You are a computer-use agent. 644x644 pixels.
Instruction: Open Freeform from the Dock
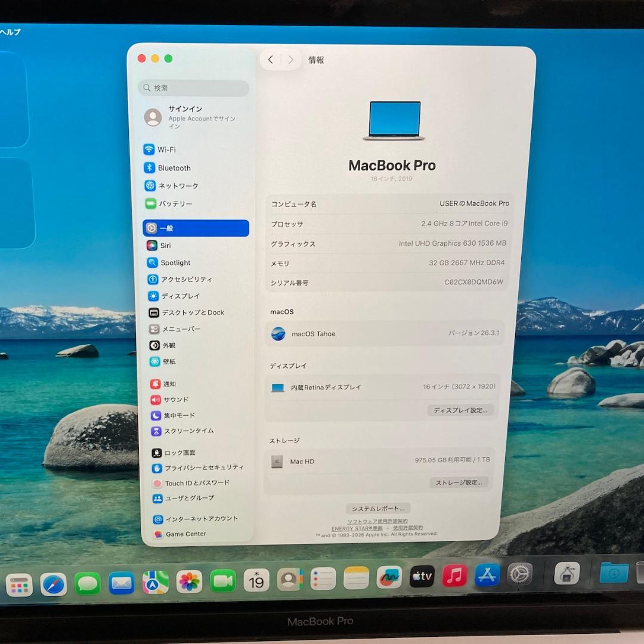pyautogui.click(x=389, y=577)
